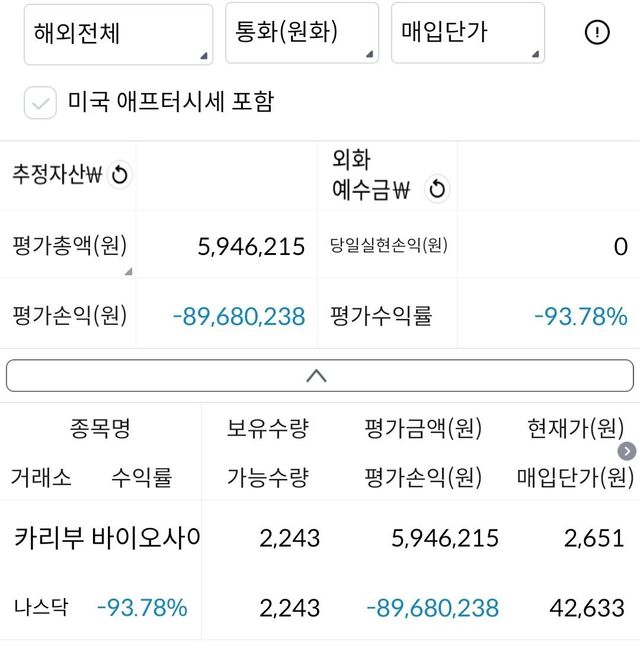Sort by 보유수량 column header
Viewport: 640px width, 651px height.
point(268,430)
